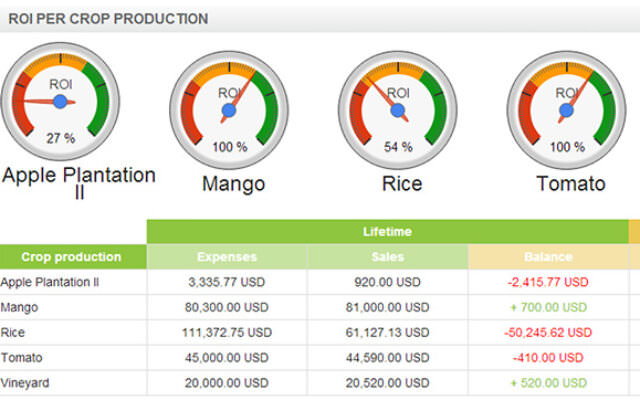Click the Apple Plantation II ROI gauge
Viewport: 640px width, 400px height.
[60, 101]
